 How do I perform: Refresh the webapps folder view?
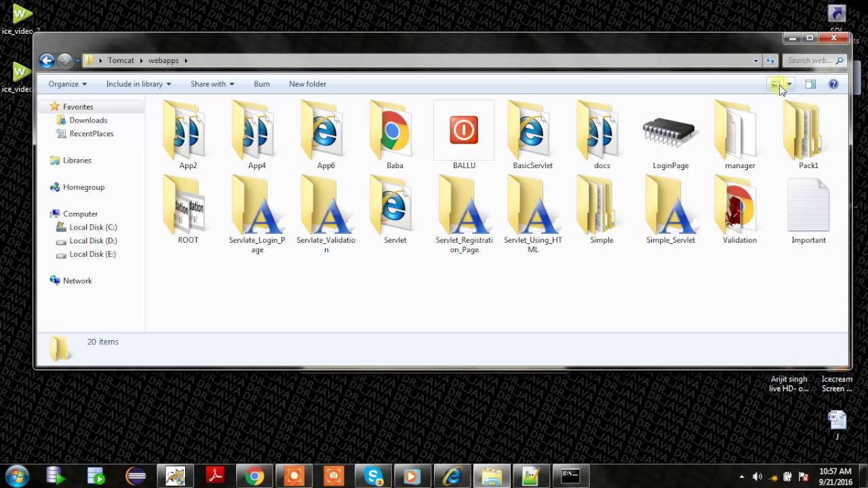[770, 60]
